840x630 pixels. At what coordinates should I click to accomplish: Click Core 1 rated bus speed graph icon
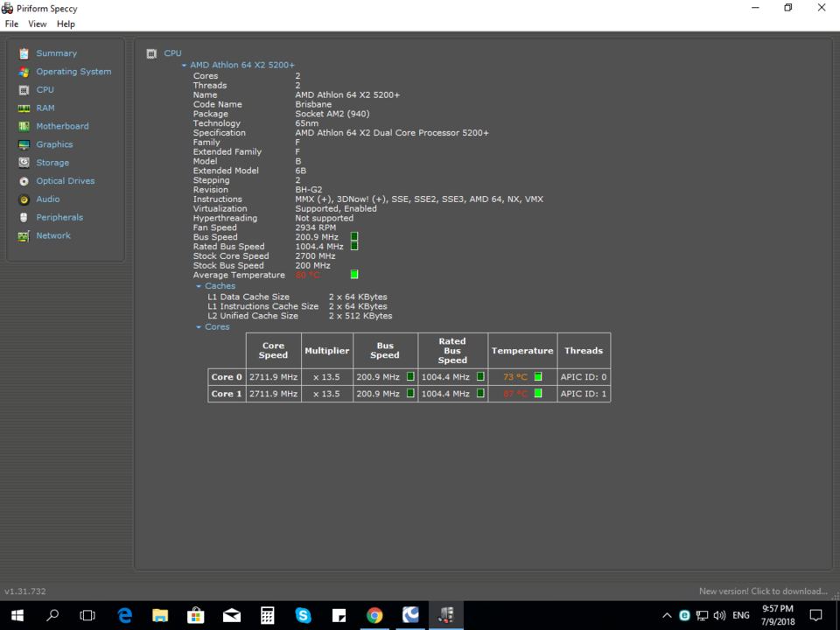480,393
